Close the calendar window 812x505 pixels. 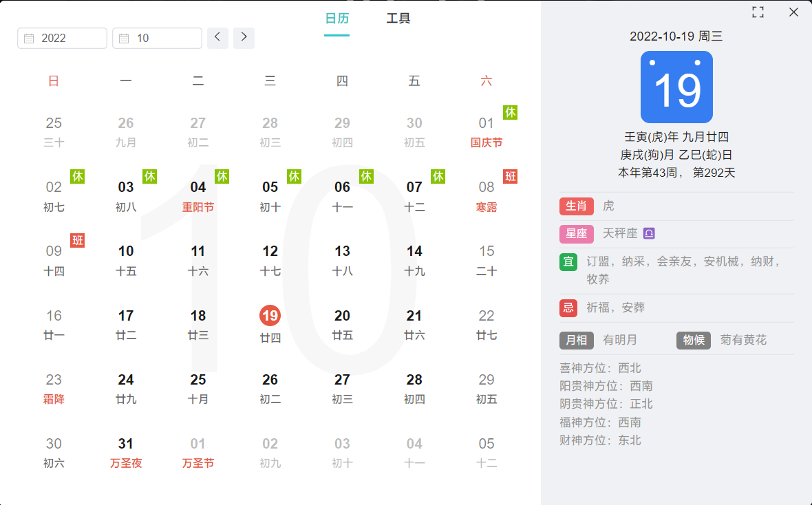pyautogui.click(x=793, y=12)
